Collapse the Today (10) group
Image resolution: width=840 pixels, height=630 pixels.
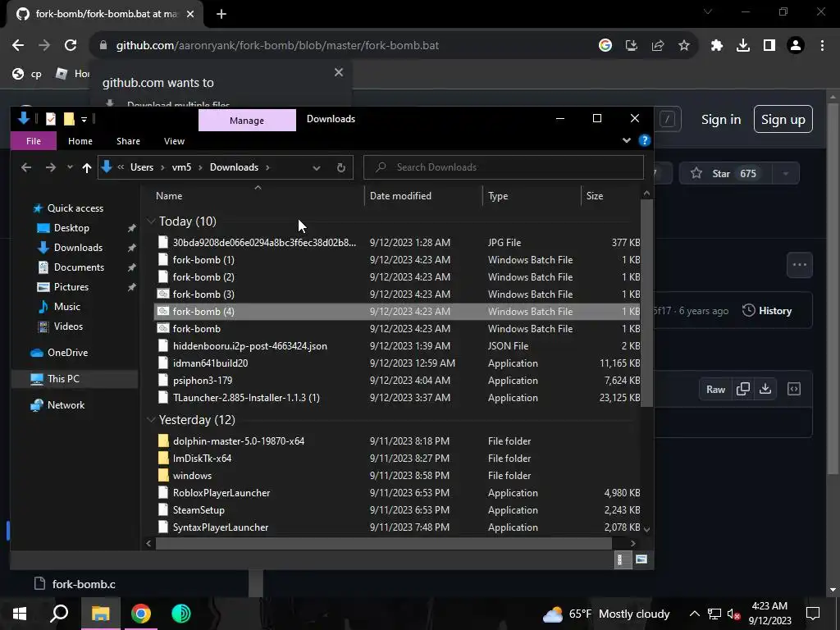coord(151,221)
